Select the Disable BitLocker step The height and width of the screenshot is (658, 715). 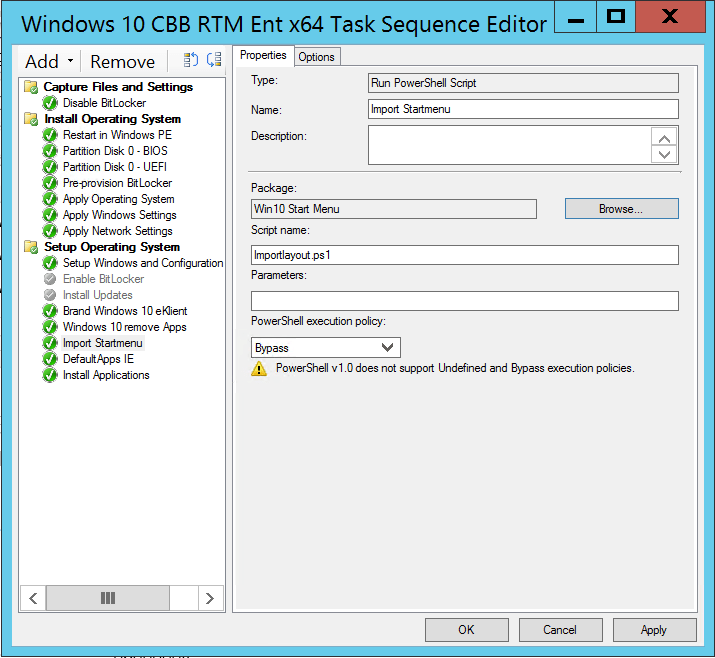[104, 103]
